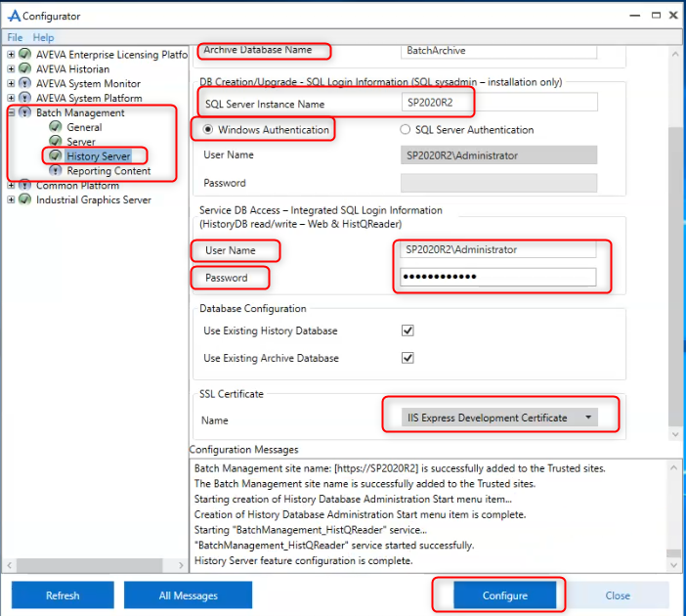
Task: Select SQL Server Authentication radio button
Action: [x=406, y=130]
